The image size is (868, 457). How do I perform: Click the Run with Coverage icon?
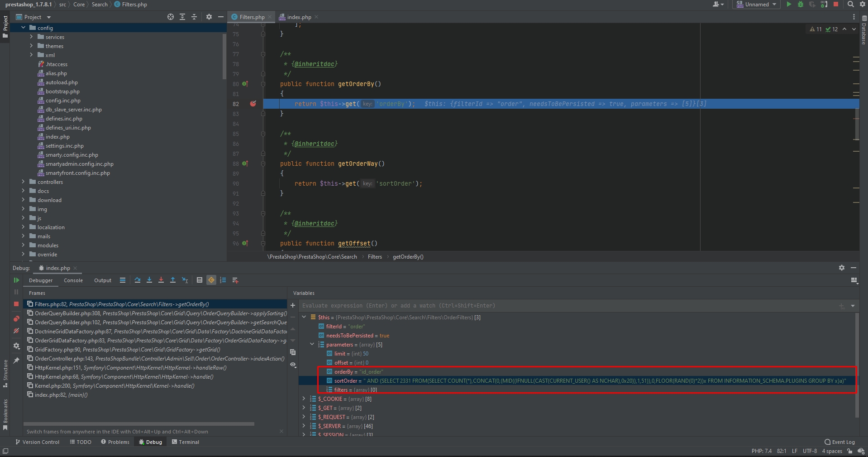(812, 4)
